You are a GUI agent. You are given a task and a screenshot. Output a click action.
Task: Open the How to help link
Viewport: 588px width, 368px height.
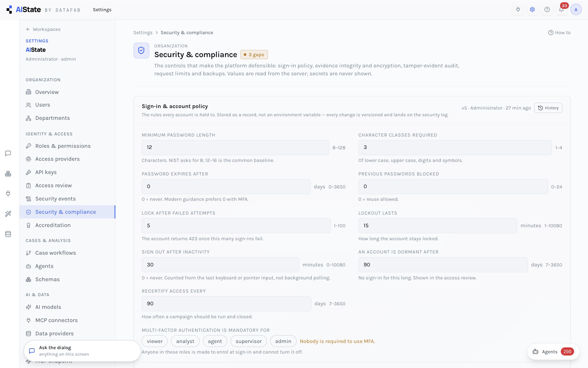click(x=559, y=33)
